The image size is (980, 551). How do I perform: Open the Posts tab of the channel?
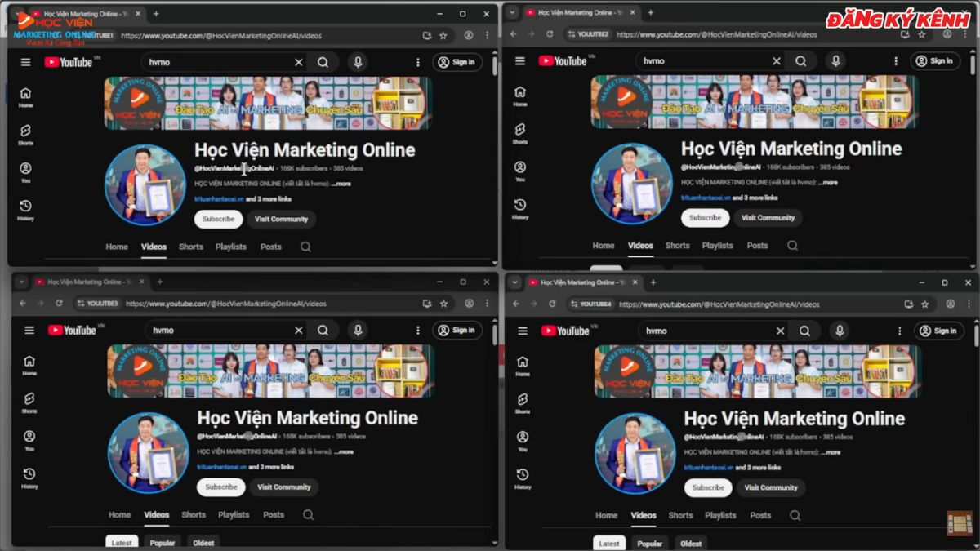tap(270, 246)
